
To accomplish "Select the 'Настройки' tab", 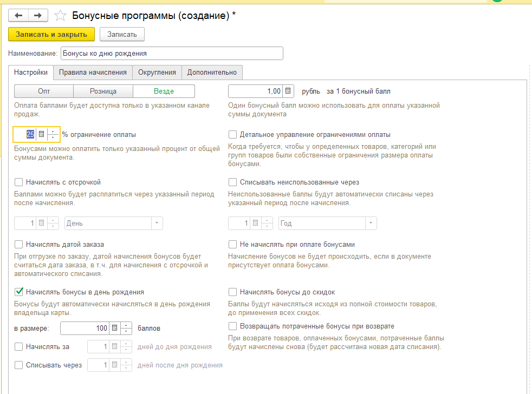I will 31,72.
